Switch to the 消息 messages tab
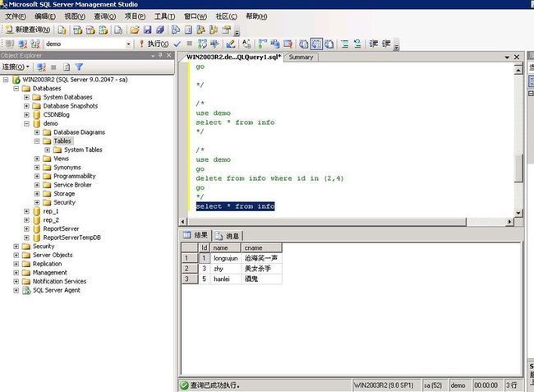 point(228,236)
